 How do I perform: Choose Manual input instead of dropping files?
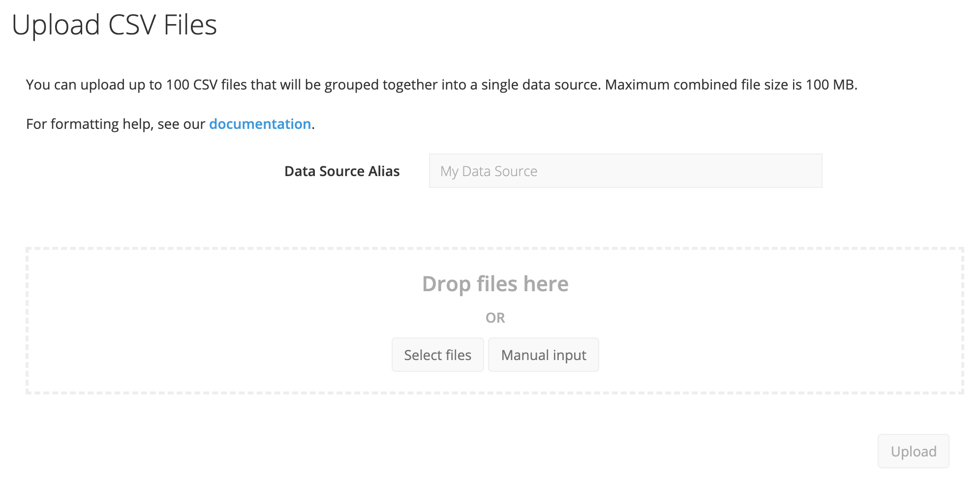tap(543, 354)
